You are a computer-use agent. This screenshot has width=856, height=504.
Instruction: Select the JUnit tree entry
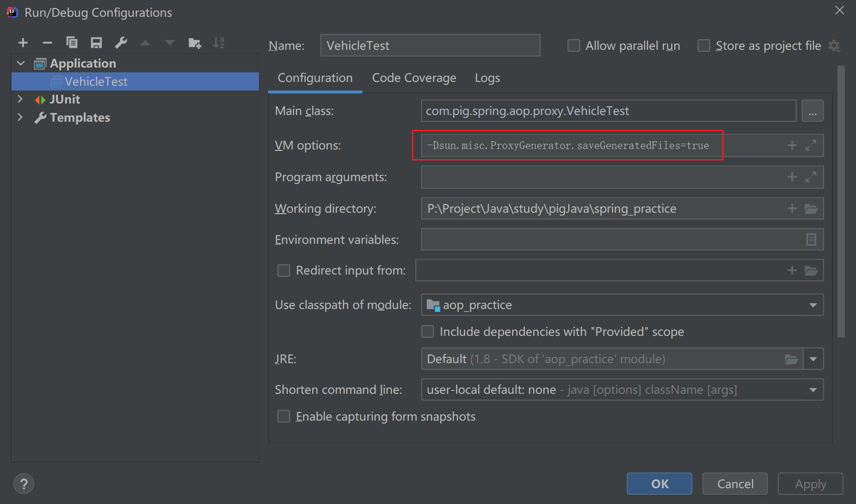(65, 100)
